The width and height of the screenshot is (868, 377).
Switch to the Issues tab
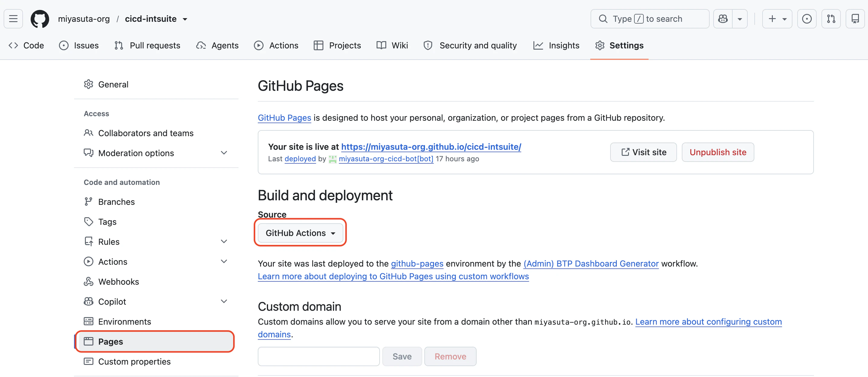pos(79,45)
